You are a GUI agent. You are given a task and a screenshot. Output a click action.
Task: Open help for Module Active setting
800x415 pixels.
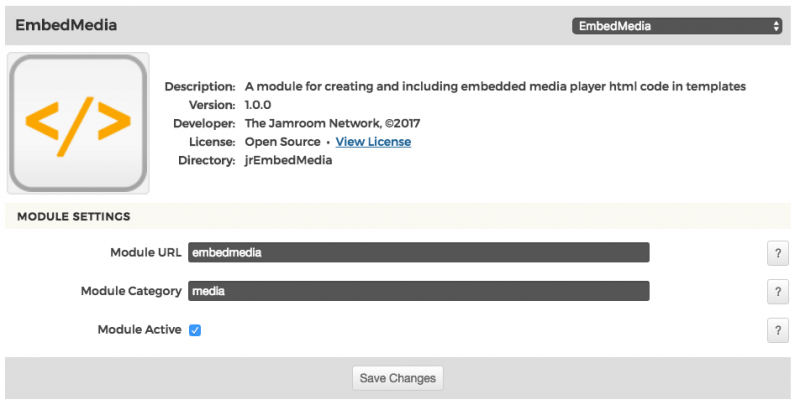pos(777,330)
